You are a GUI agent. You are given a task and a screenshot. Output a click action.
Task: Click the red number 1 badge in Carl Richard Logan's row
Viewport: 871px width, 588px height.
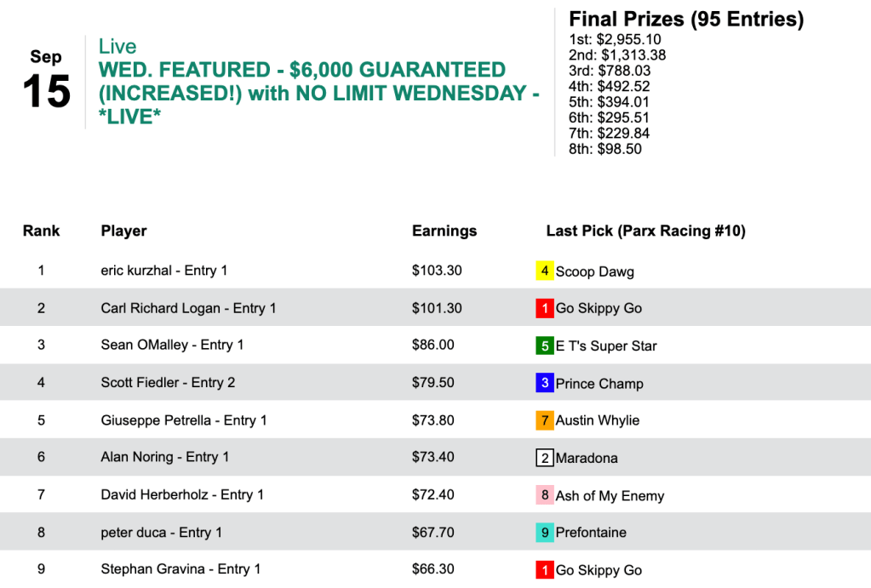(x=545, y=309)
